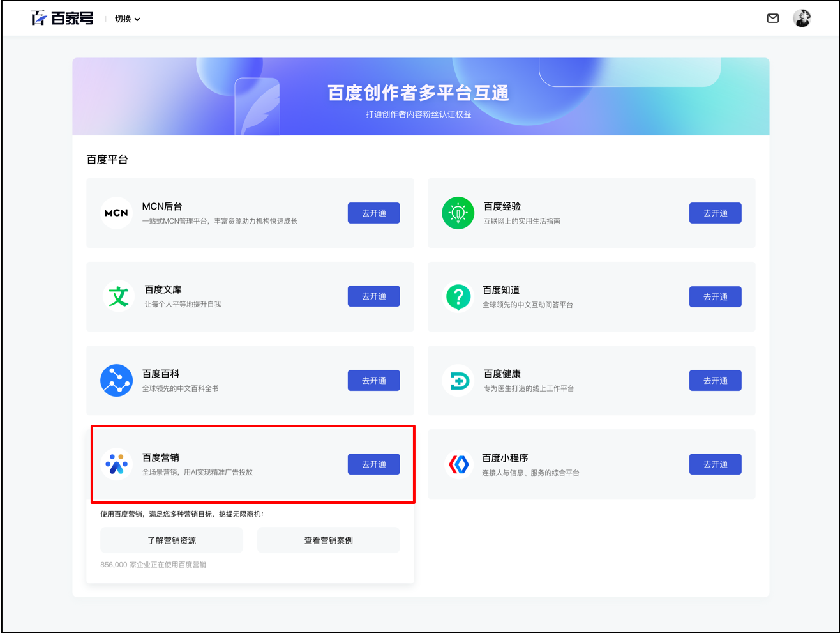Click the 百度知道 title text

[501, 290]
